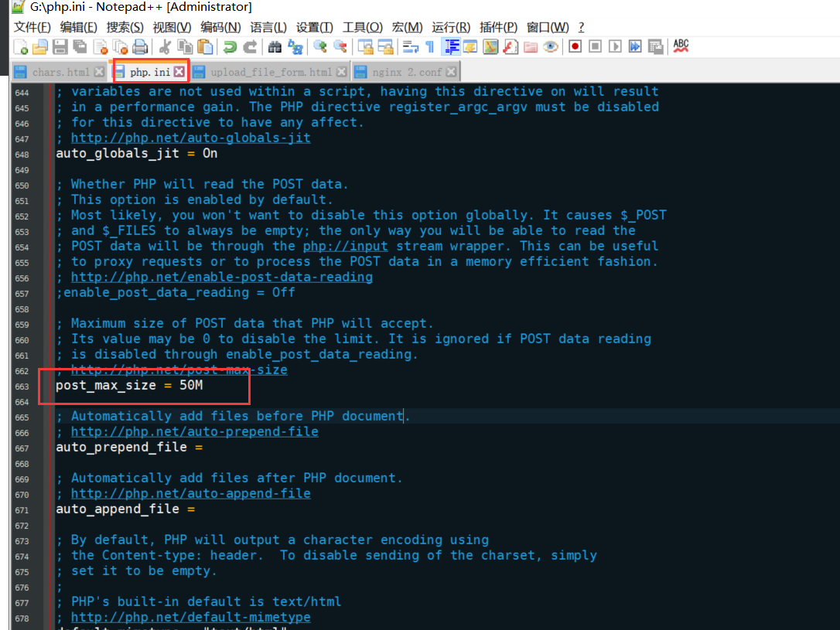This screenshot has height=630, width=840.
Task: Open folder as workspace icon
Action: click(531, 47)
